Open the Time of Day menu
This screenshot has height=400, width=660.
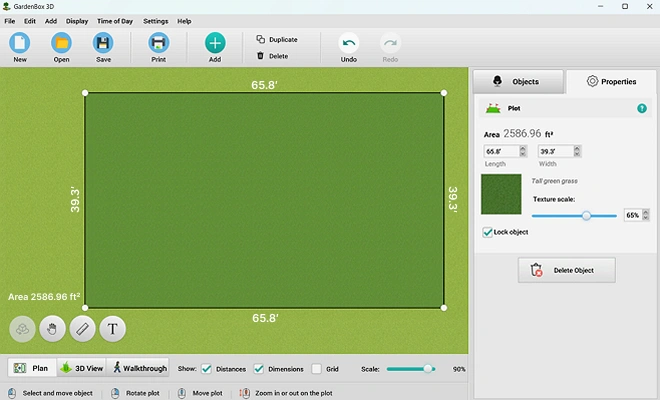pyautogui.click(x=115, y=21)
